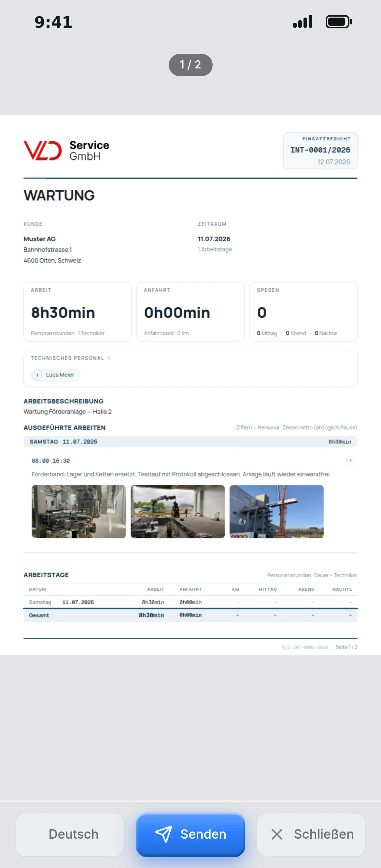Tap time range 08:00-16:30
Viewport: 381px width, 868px height.
[50, 461]
